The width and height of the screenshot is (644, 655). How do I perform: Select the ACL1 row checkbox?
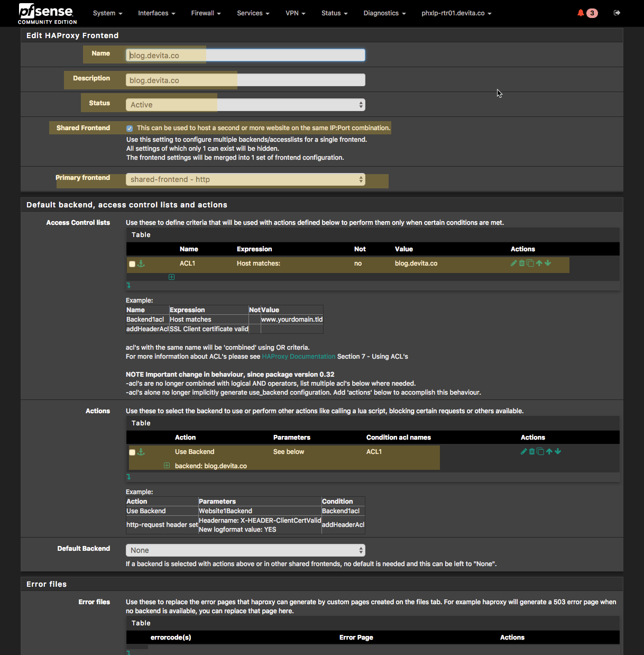[x=132, y=264]
